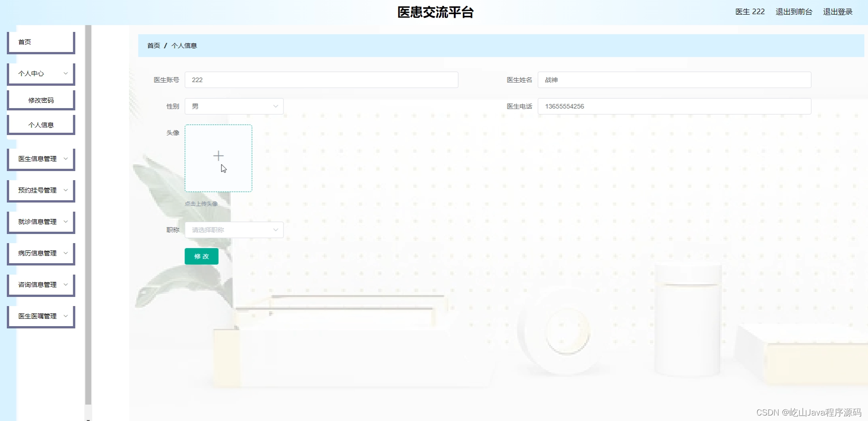Expand the 咨询信息管理 sidebar menu
Image resolution: width=868 pixels, height=421 pixels.
click(41, 285)
